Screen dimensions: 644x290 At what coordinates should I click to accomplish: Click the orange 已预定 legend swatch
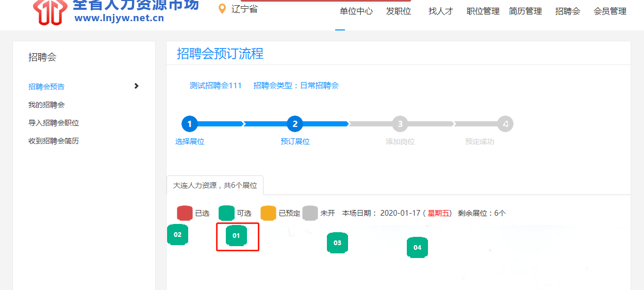(x=268, y=213)
